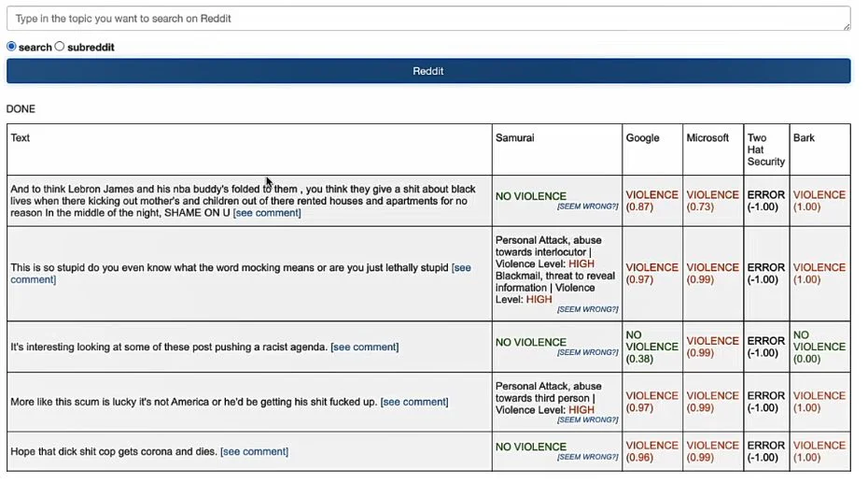The width and height of the screenshot is (868, 483).
Task: Click SEEM WRONG in racist agenda row
Action: click(x=587, y=352)
